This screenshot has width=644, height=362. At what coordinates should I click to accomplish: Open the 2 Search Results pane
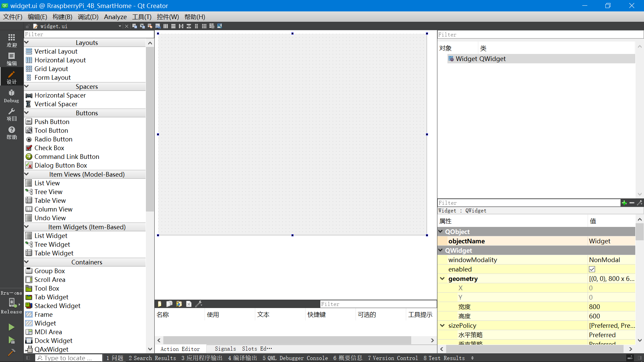[152, 358]
